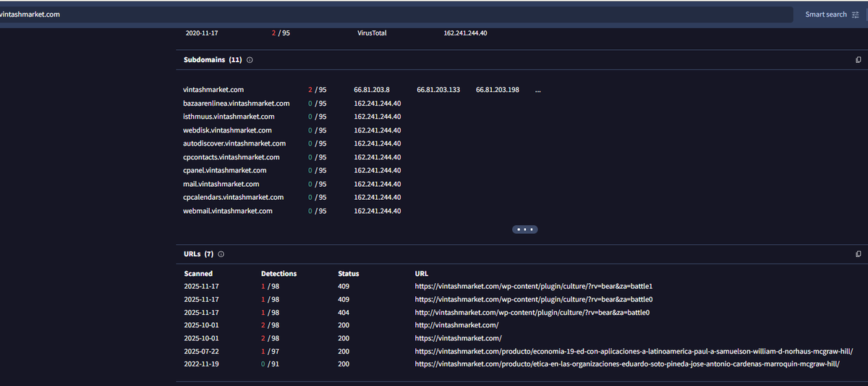This screenshot has height=386, width=868.
Task: Click URLs (7) section title
Action: point(198,254)
